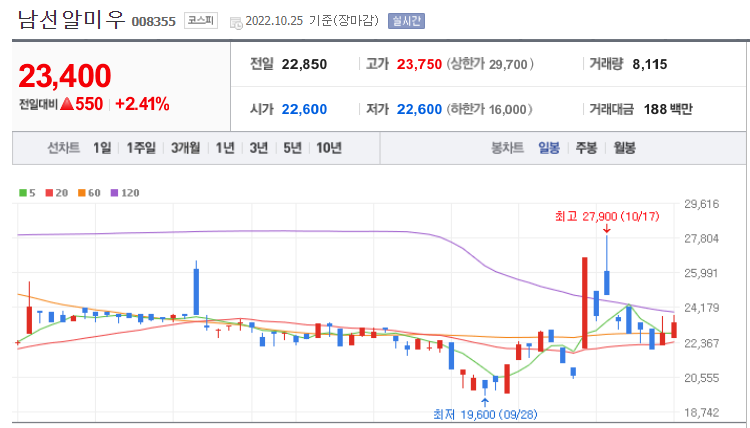Click the orange 60-day moving average swatch

pos(82,193)
